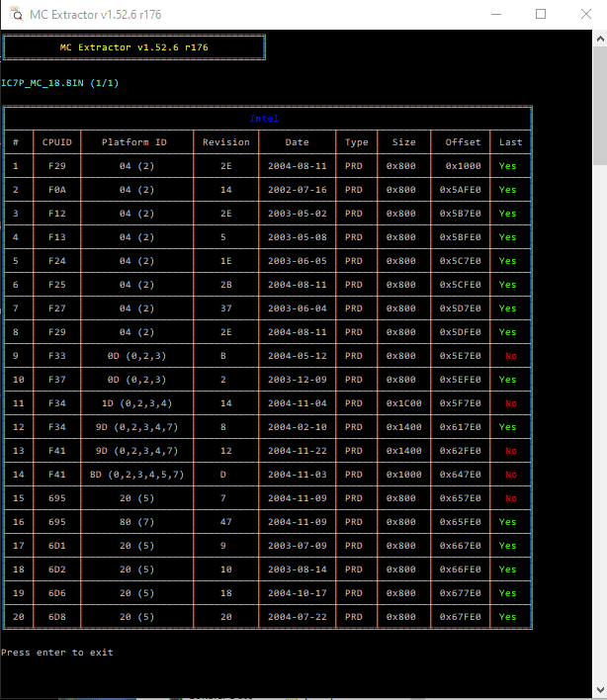The image size is (607, 700).
Task: Click size 0x1C00 in row 11
Action: click(403, 403)
